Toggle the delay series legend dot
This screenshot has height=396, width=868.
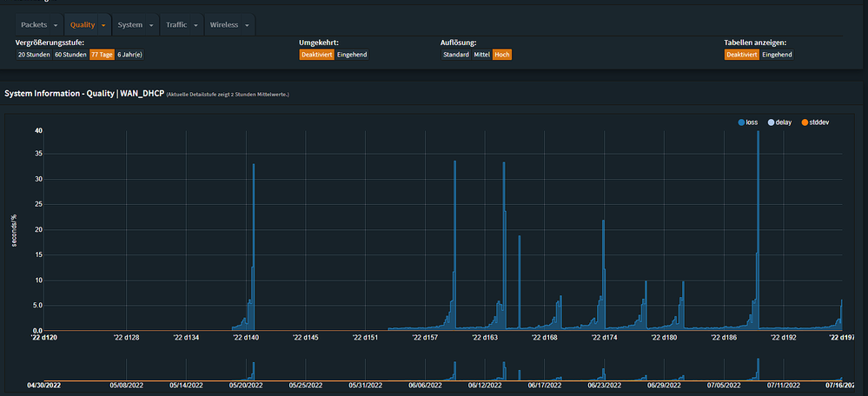click(771, 122)
